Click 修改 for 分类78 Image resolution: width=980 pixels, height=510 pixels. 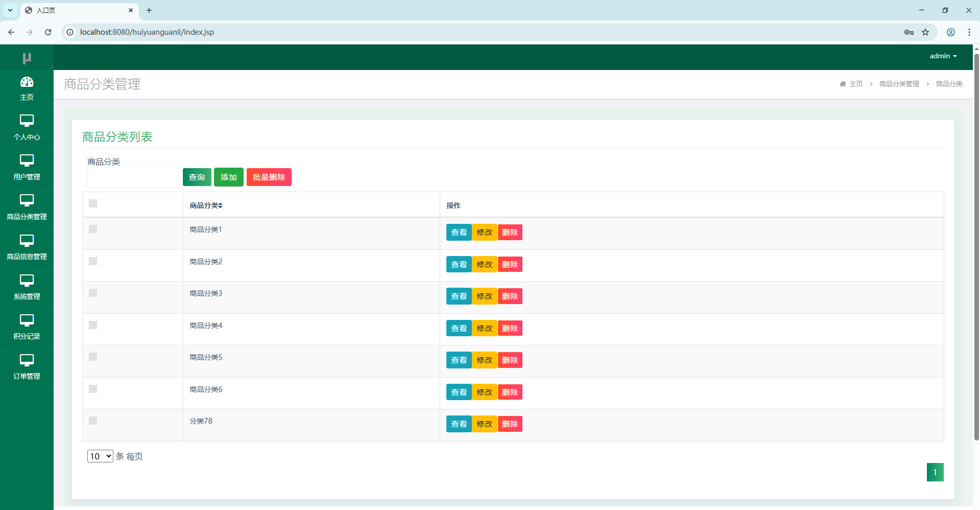[x=485, y=424]
